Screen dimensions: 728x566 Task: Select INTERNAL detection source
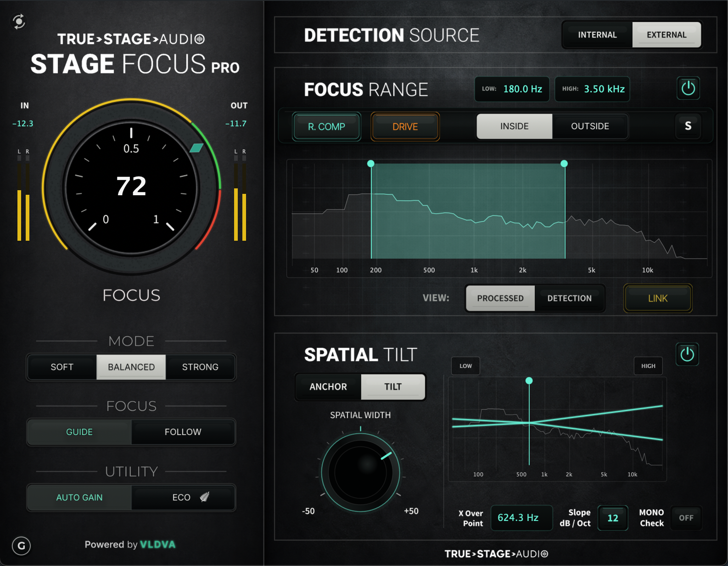(597, 35)
